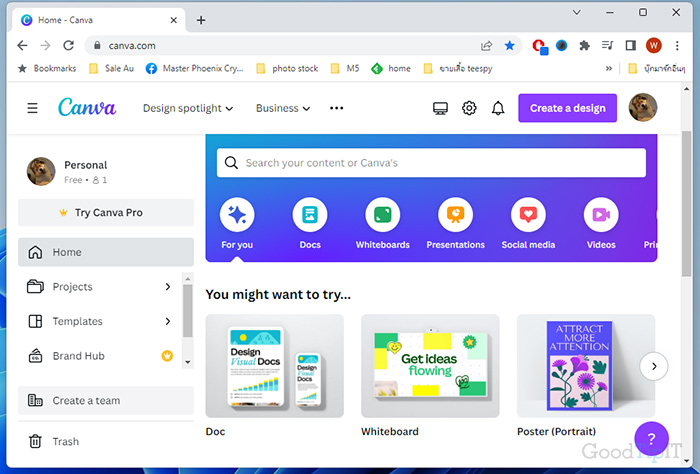
Task: Select the Videos category icon
Action: point(601,215)
